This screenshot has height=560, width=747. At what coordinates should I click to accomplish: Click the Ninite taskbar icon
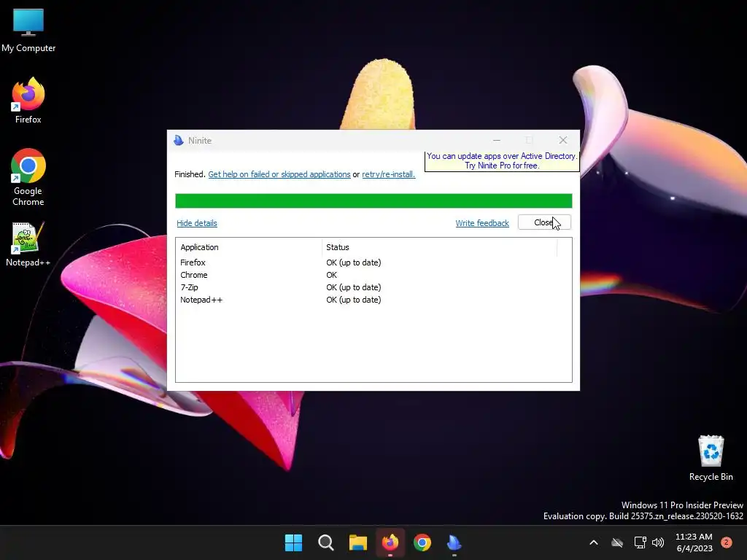(x=454, y=542)
